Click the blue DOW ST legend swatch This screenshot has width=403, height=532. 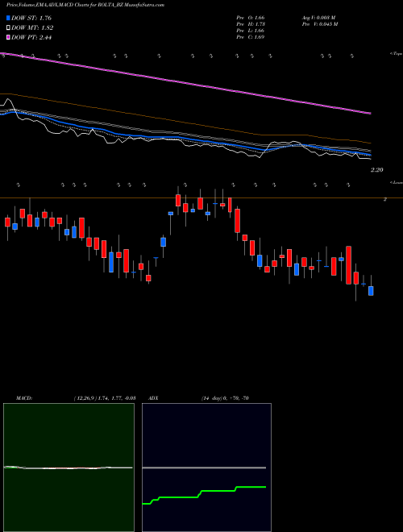[x=9, y=18]
